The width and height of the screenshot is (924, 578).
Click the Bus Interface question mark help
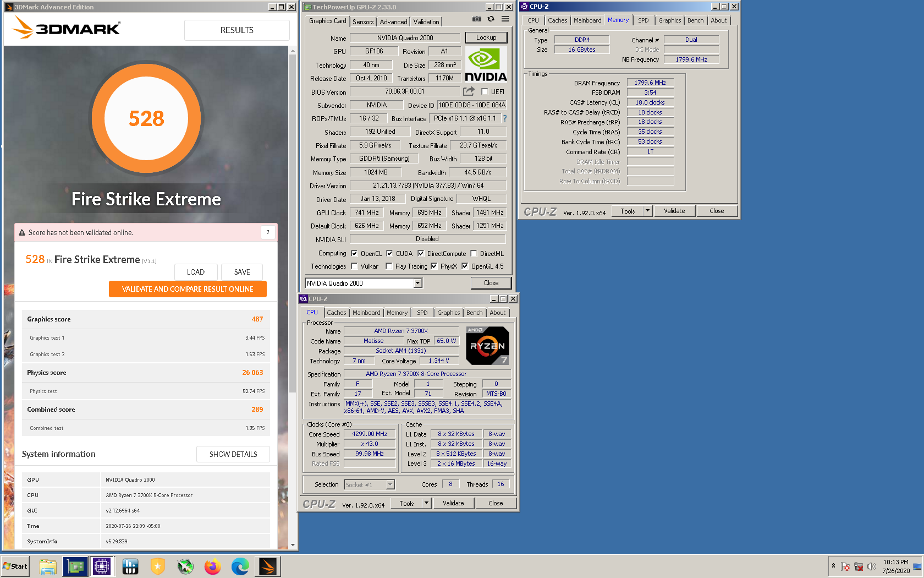[x=504, y=118]
